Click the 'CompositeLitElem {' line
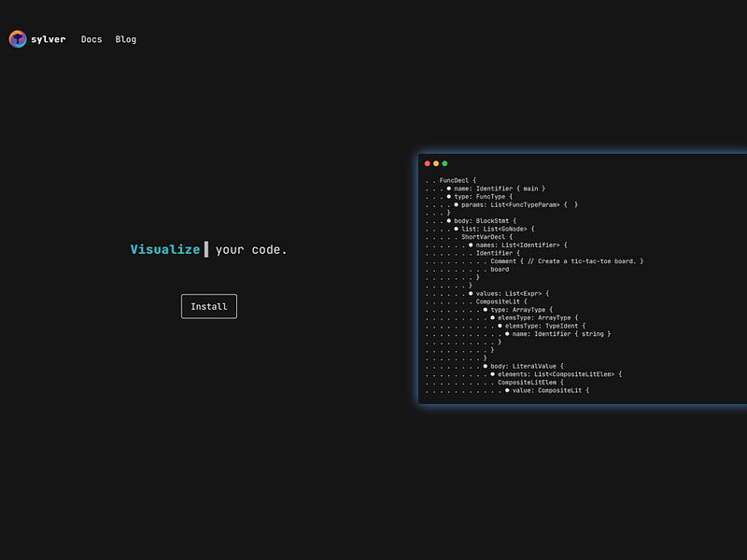This screenshot has height=560, width=747. [530, 383]
